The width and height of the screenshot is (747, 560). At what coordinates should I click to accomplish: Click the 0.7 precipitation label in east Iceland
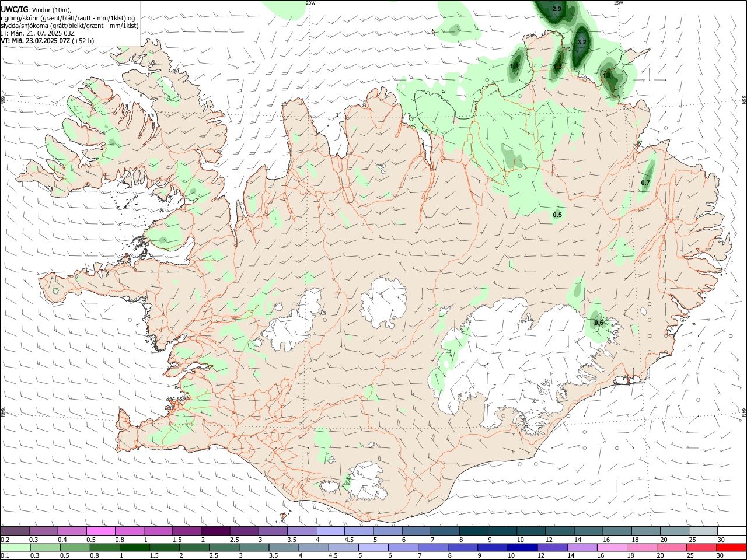(x=645, y=183)
